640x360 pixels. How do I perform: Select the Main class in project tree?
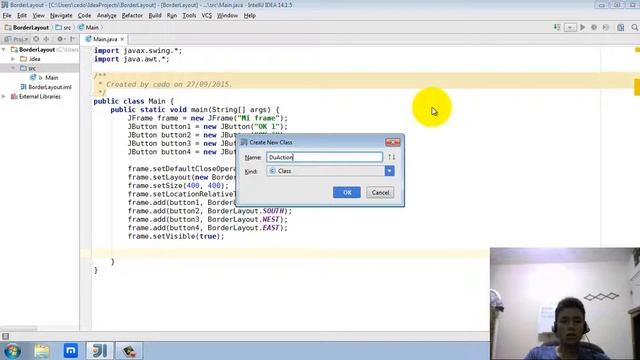44,78
